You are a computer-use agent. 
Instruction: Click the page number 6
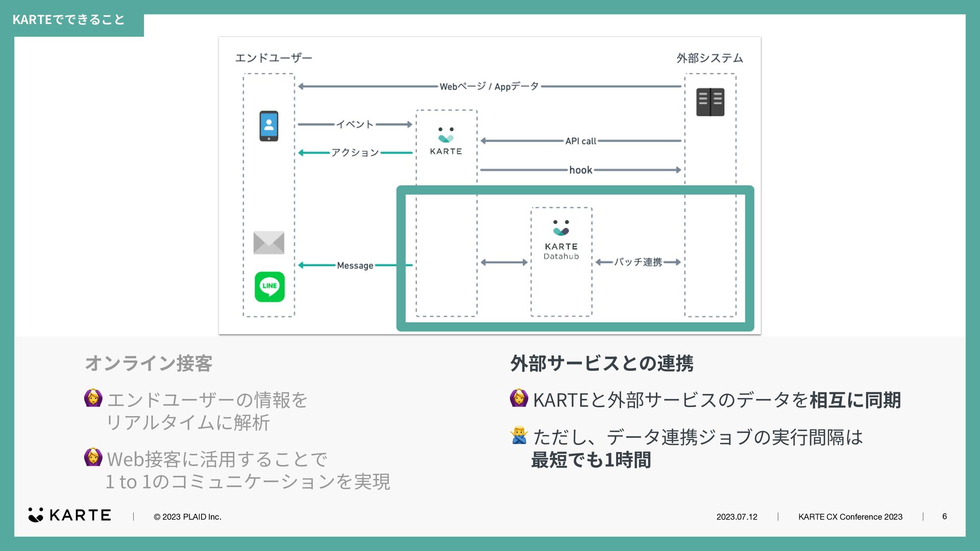pyautogui.click(x=944, y=516)
